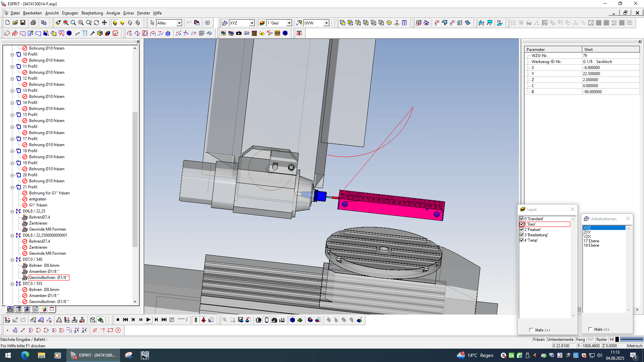Toggle the 3 'Bearbeitung' layer checkbox

click(x=522, y=235)
